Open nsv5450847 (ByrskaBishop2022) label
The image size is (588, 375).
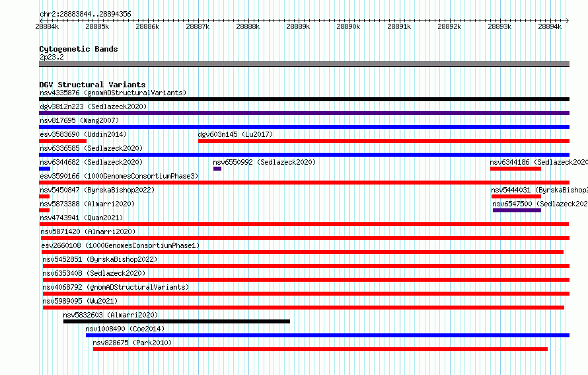tap(97, 190)
